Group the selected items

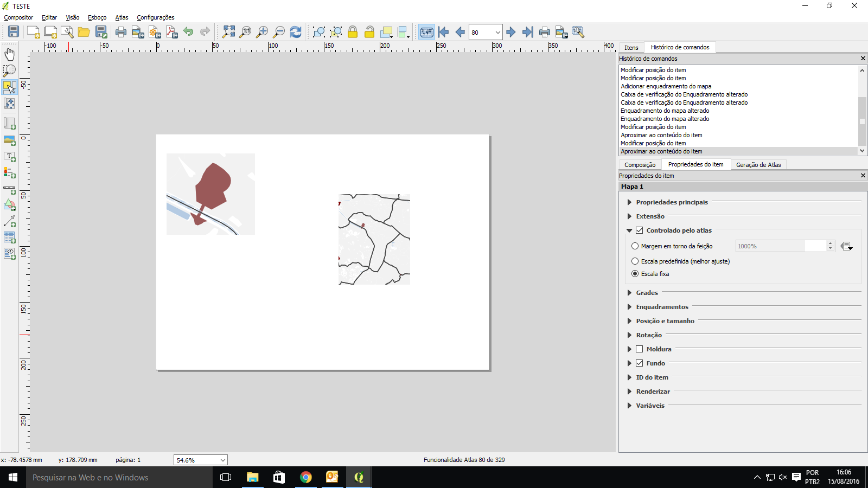319,32
